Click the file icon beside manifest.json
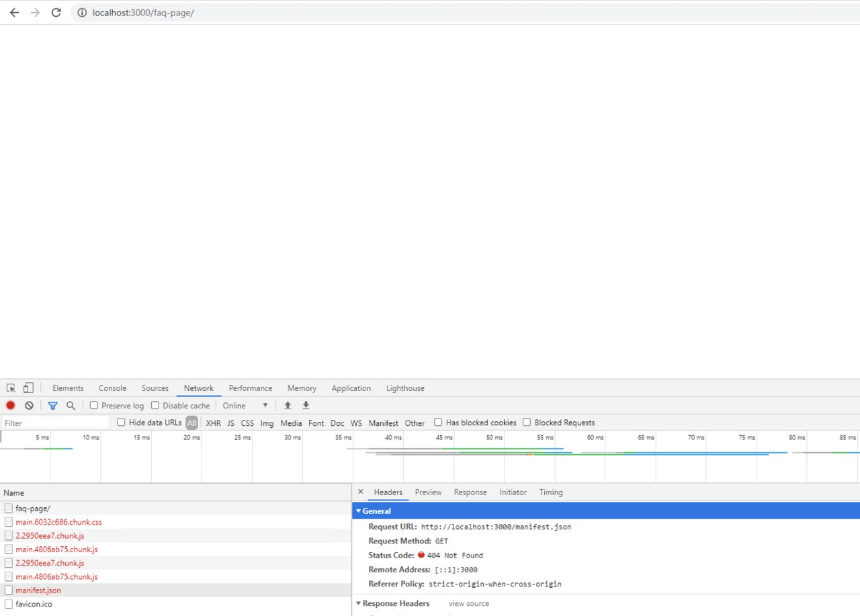Image resolution: width=860 pixels, height=616 pixels. [9, 590]
